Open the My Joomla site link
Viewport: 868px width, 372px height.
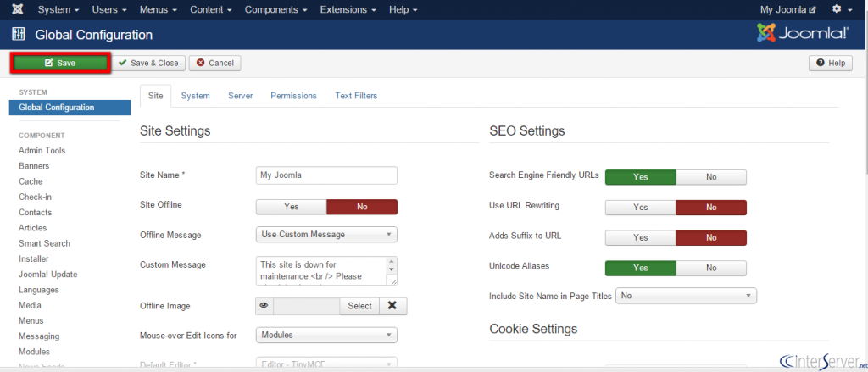pyautogui.click(x=787, y=9)
